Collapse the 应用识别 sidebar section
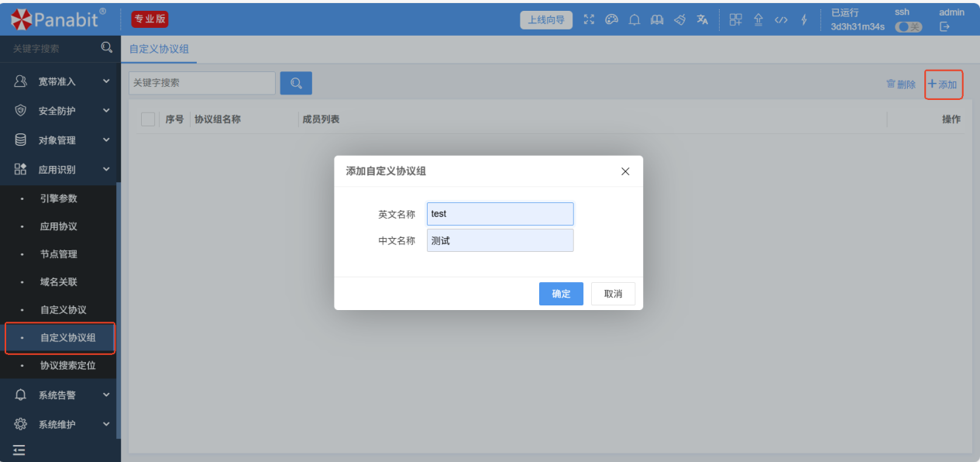 point(62,169)
